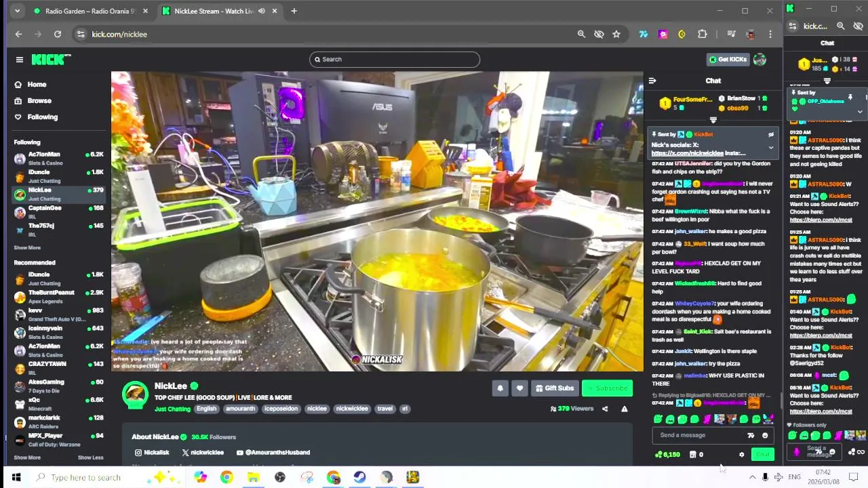Screen dimensions: 868x488
Task: Click the heart follow button
Action: coord(519,388)
